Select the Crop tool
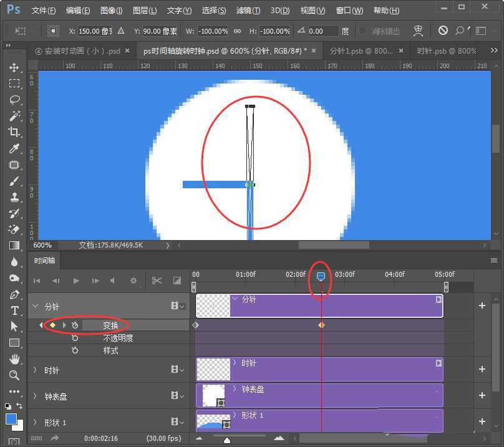The height and width of the screenshot is (447, 504). pos(14,132)
